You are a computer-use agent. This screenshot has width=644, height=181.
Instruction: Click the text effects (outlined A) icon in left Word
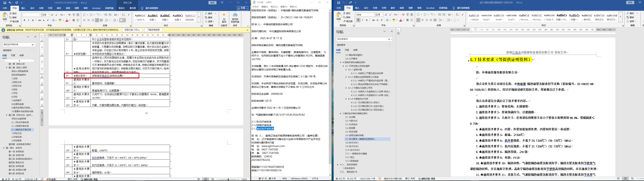click(x=53, y=20)
